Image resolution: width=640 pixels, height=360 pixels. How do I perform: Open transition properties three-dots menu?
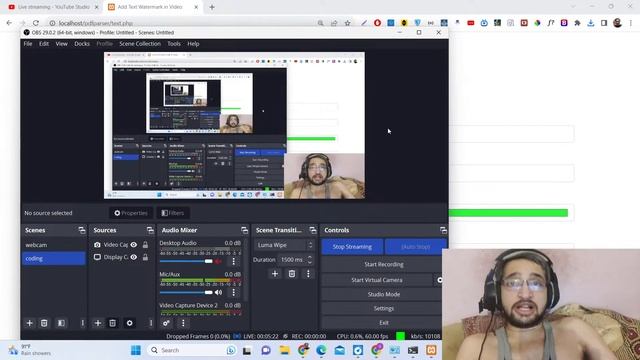tap(308, 273)
